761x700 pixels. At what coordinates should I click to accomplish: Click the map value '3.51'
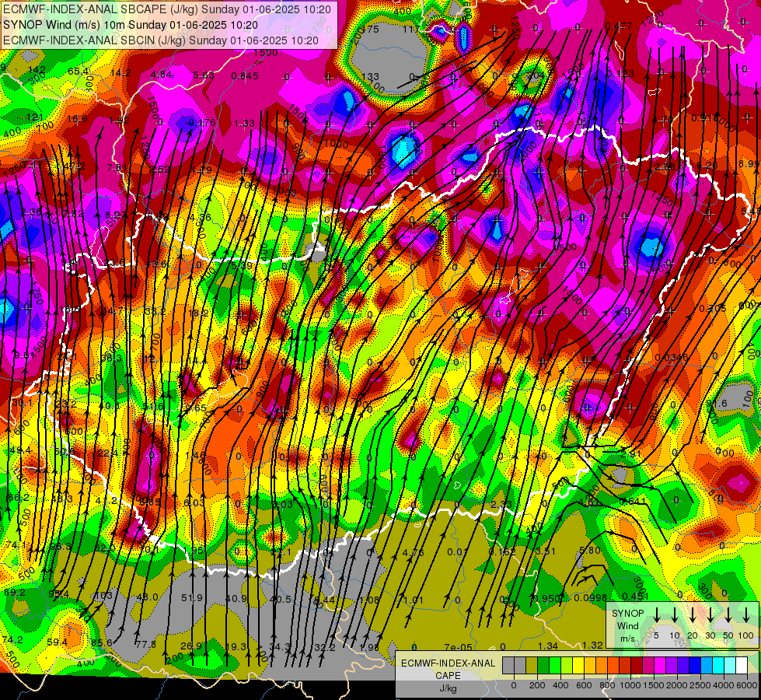click(545, 551)
